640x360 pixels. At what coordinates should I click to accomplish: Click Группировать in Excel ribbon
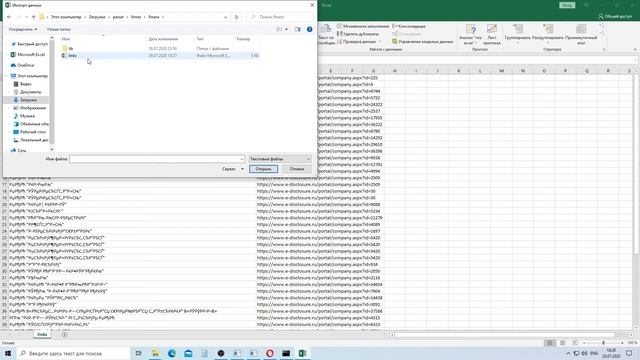pyautogui.click(x=518, y=33)
